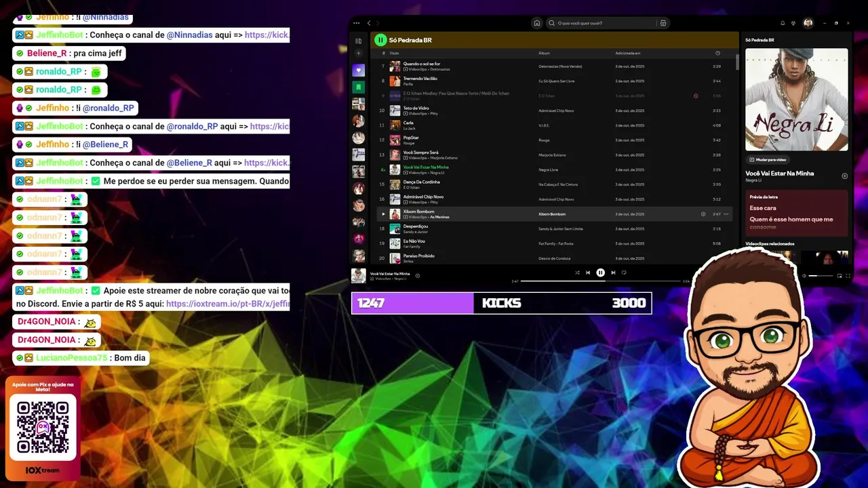
Task: Open ioxtream donation link in chat
Action: (228, 304)
